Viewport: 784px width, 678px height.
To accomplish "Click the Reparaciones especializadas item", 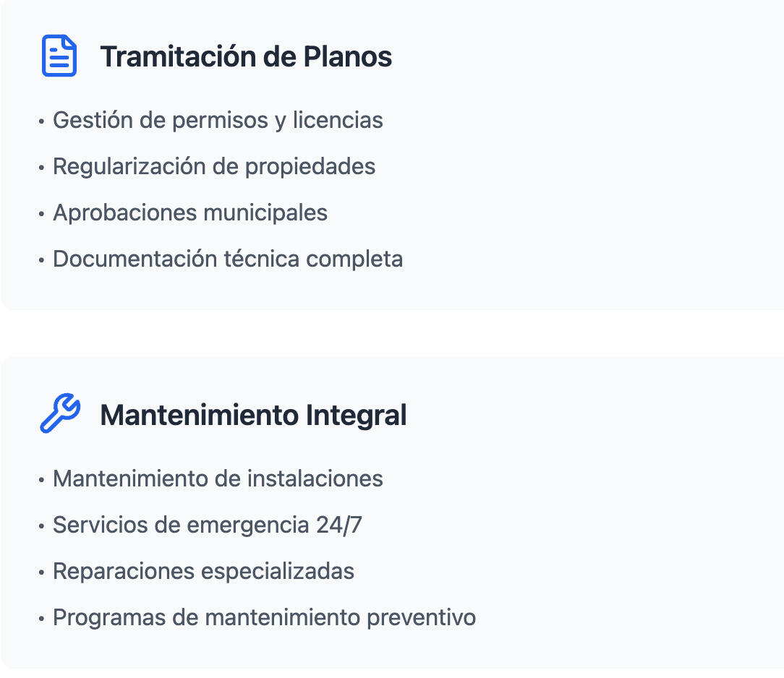I will [203, 571].
